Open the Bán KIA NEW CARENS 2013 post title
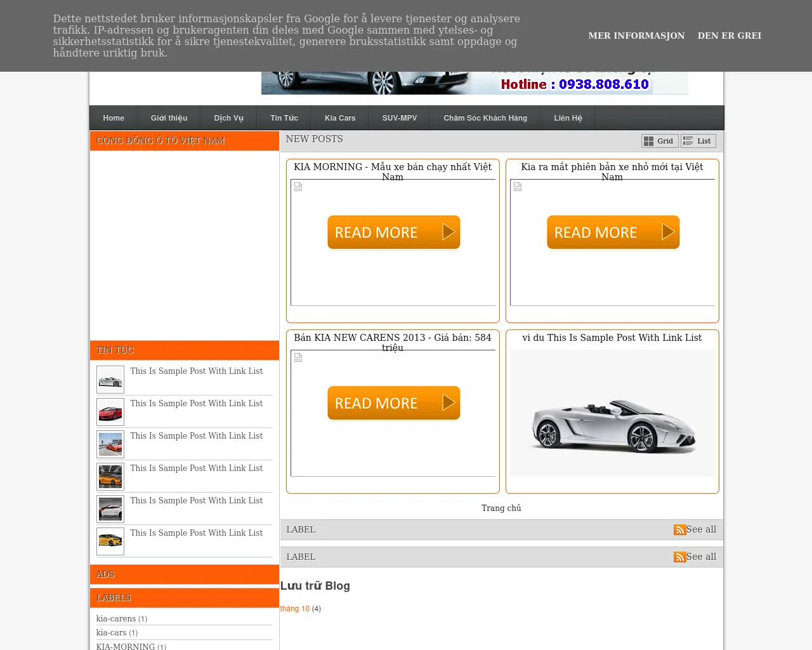Screen dimensions: 812x650 pos(393,342)
